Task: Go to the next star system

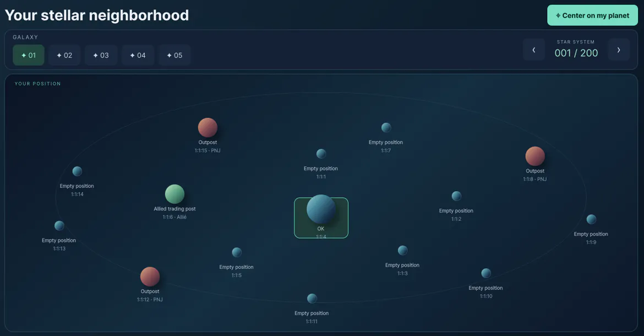Action: click(x=619, y=50)
